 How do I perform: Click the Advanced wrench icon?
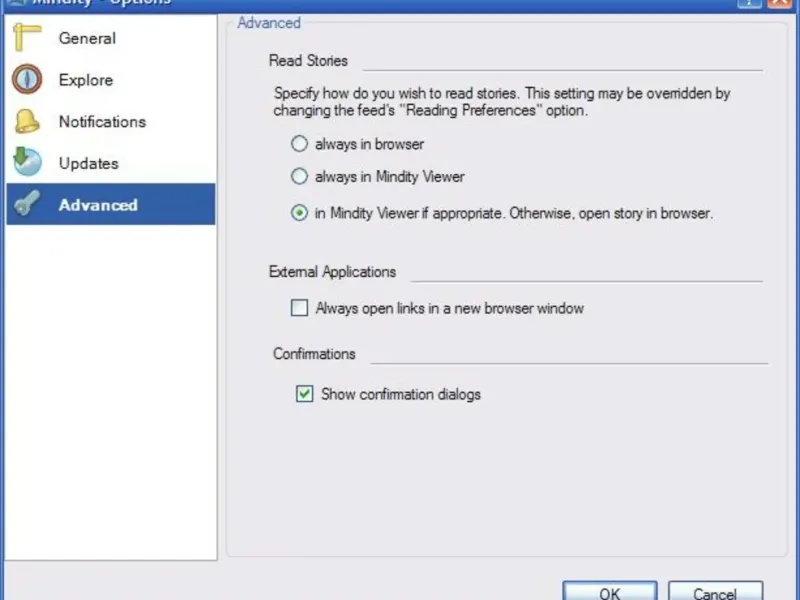27,204
